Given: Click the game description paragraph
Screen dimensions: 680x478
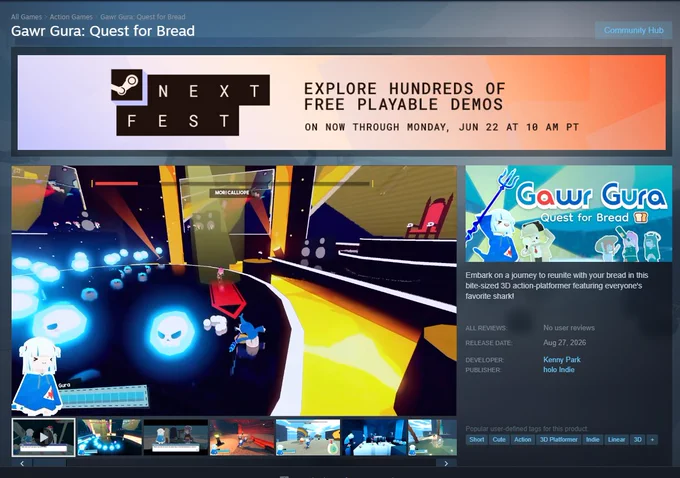Looking at the screenshot, I should [557, 285].
